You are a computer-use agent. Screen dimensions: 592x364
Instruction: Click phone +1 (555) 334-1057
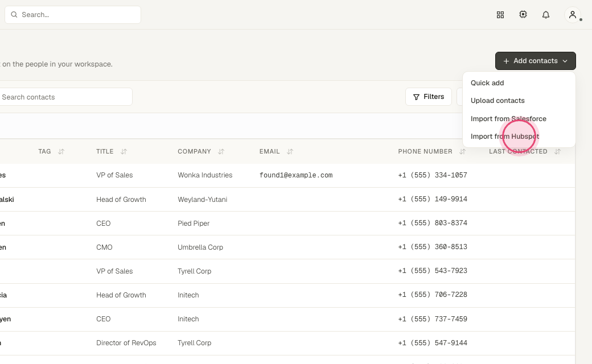tap(432, 175)
